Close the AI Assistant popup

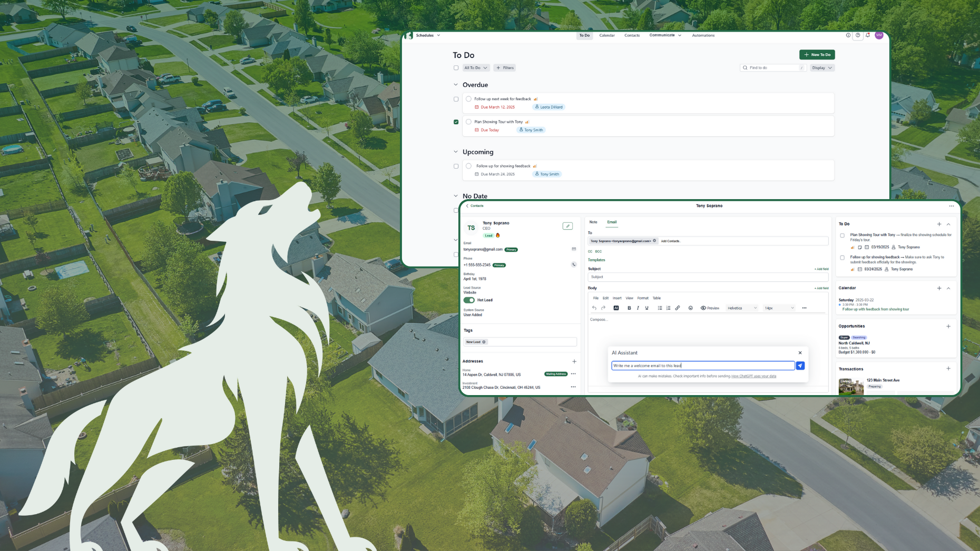800,353
